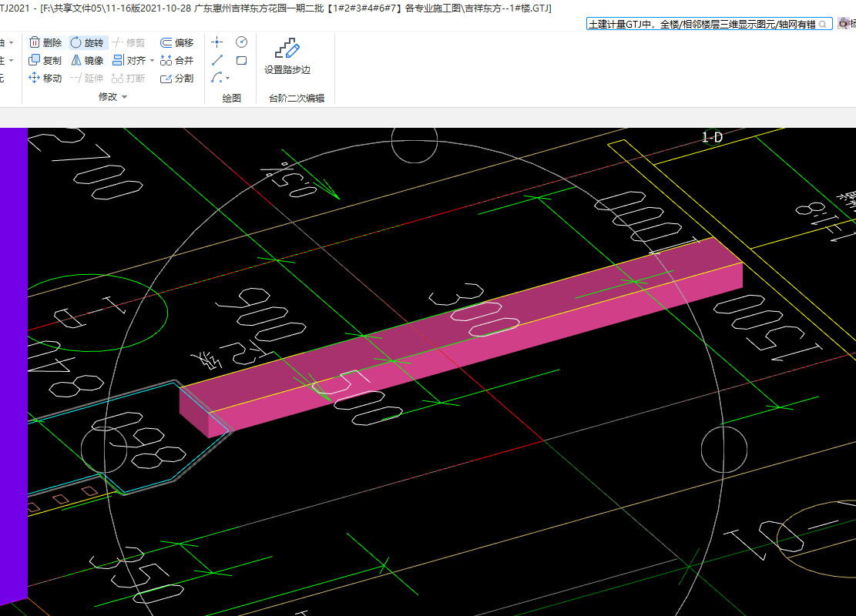Select the rectangle drawing tool
Image resolution: width=856 pixels, height=616 pixels.
pos(241,60)
